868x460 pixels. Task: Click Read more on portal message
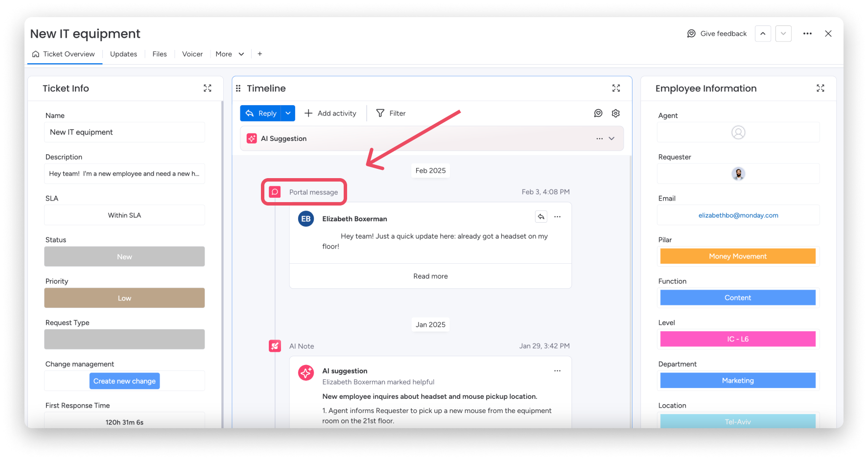[430, 276]
